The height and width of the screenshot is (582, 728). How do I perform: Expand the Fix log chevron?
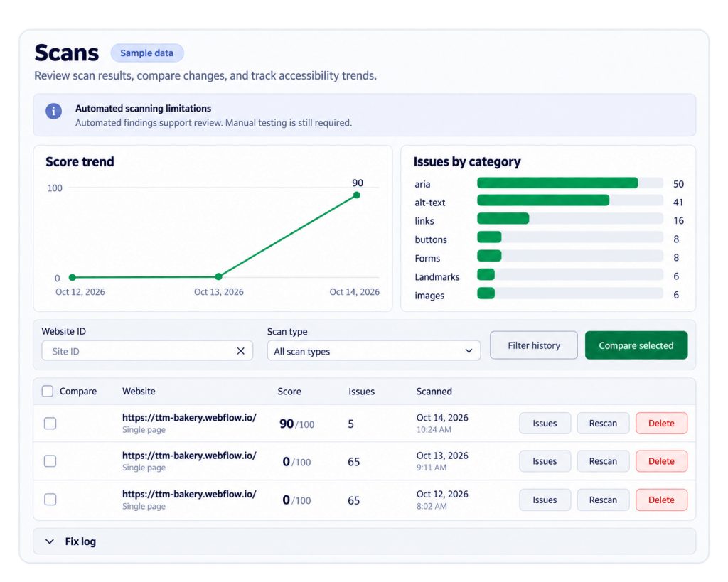50,541
